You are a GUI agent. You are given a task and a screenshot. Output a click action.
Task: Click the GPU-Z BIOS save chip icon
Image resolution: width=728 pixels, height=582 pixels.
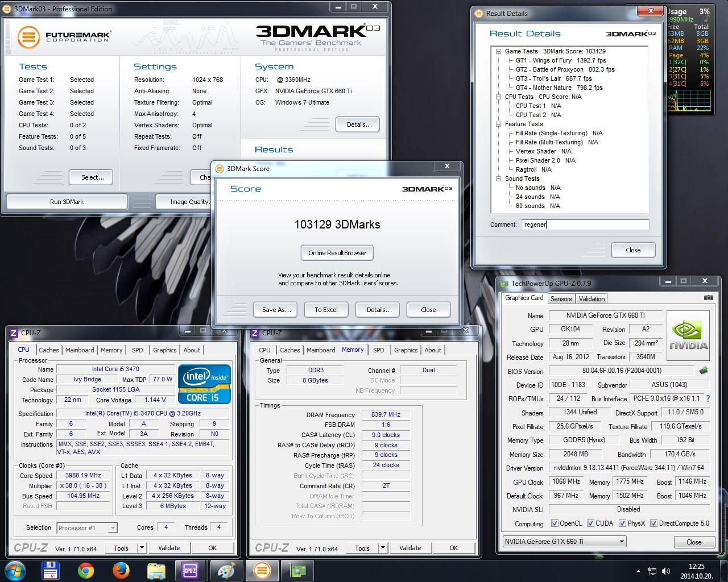704,371
